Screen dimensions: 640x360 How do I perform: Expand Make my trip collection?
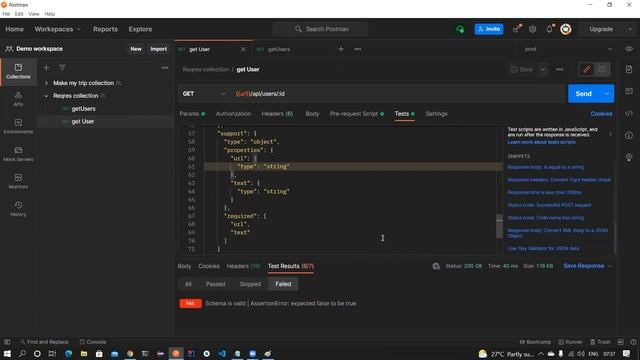coord(46,83)
